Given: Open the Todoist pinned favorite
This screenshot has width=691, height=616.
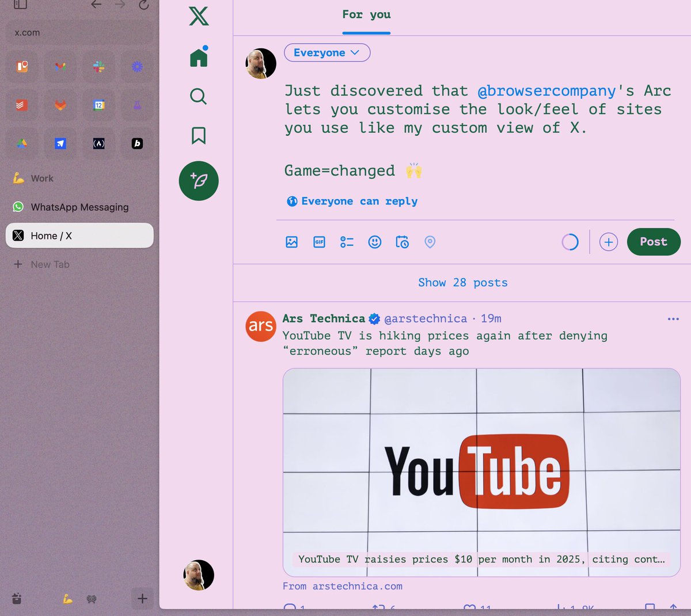Looking at the screenshot, I should [22, 105].
